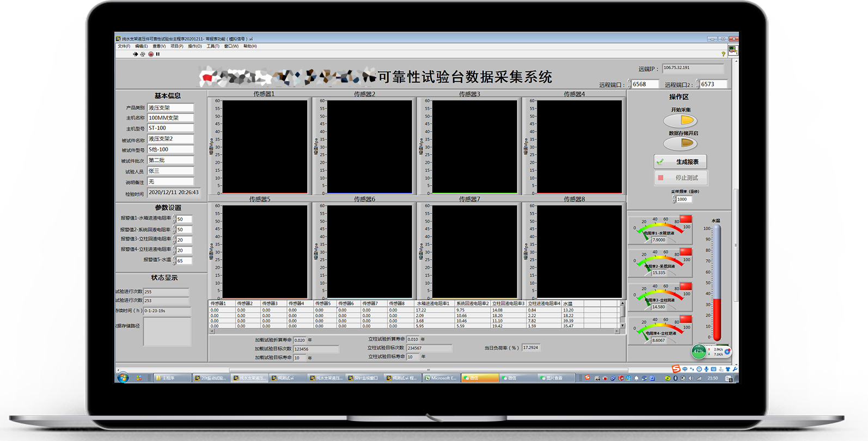Click the Pause toolbar icon

pyautogui.click(x=158, y=54)
